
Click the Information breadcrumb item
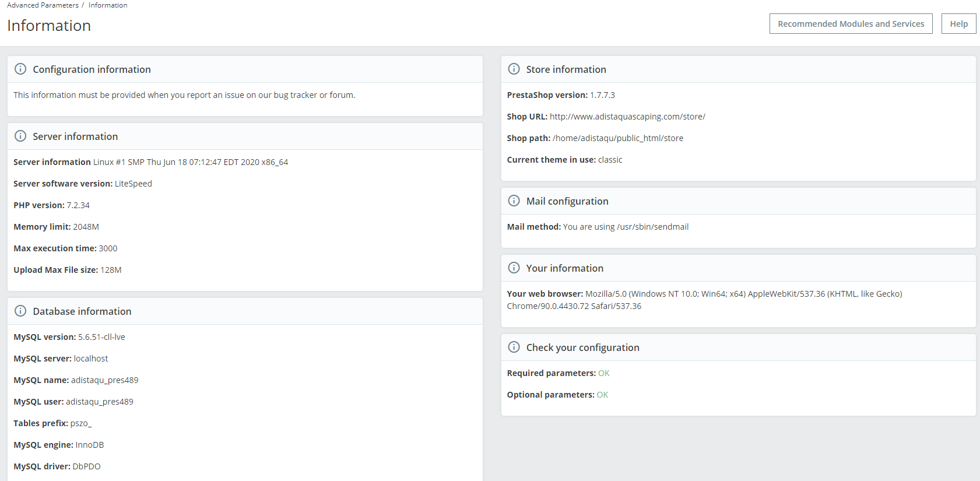[108, 5]
